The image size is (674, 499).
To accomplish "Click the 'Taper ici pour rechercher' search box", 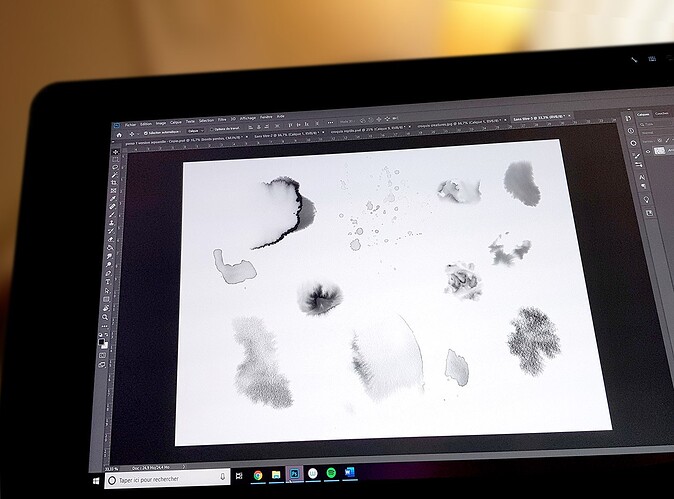I will coord(167,479).
